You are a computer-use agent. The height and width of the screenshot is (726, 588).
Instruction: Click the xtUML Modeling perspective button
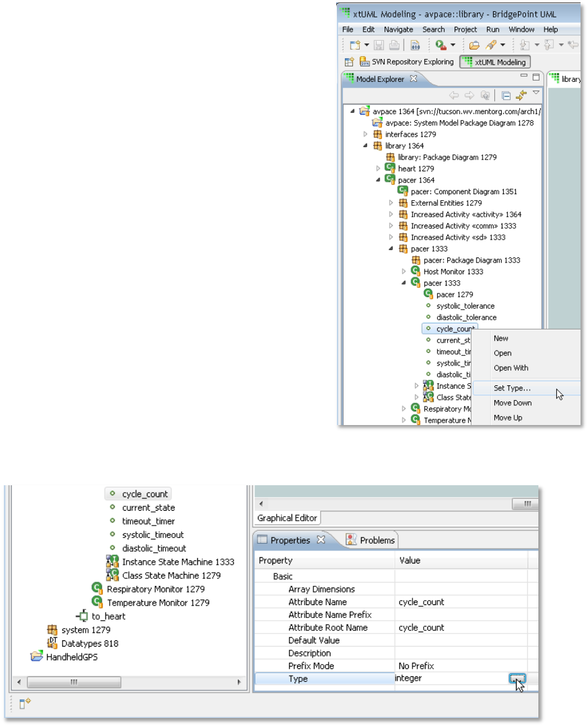pos(495,62)
